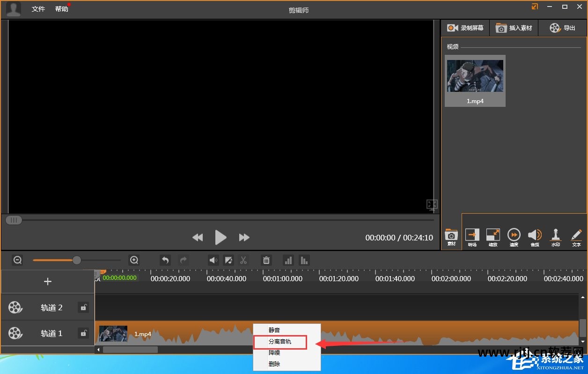Viewport: 588px width, 374px height.
Task: Add a new track with plus button
Action: pyautogui.click(x=47, y=282)
